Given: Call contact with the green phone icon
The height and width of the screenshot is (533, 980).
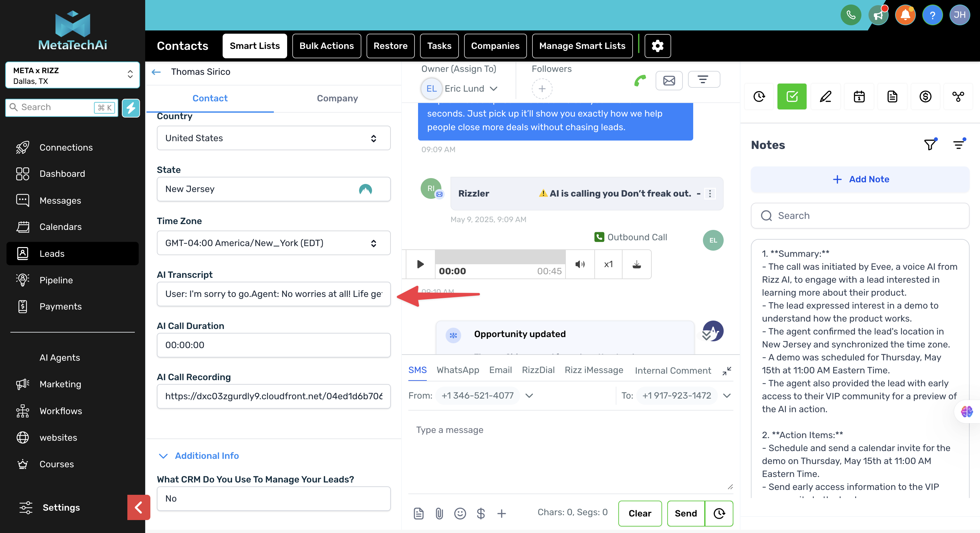Looking at the screenshot, I should [x=640, y=80].
